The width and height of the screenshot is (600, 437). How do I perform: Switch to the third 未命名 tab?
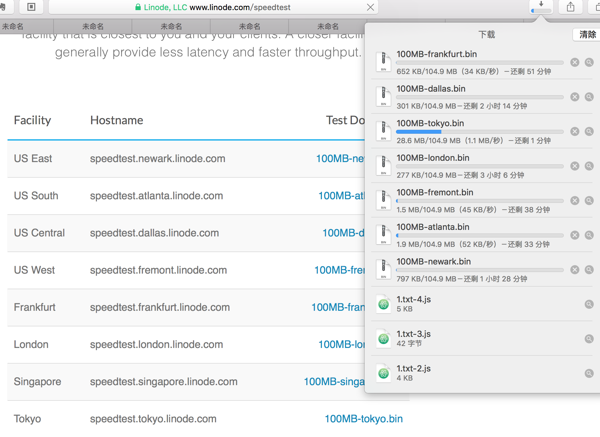pyautogui.click(x=171, y=26)
